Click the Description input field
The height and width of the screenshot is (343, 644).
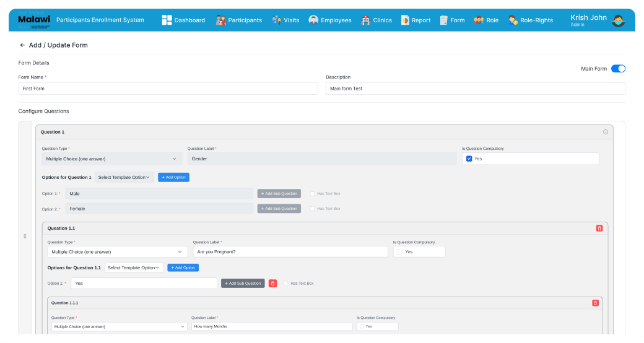(476, 89)
